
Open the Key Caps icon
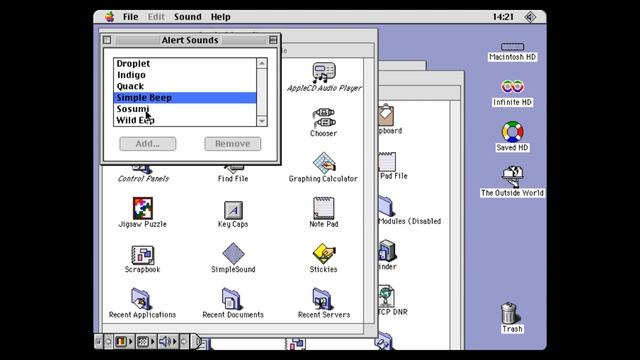pos(233,210)
